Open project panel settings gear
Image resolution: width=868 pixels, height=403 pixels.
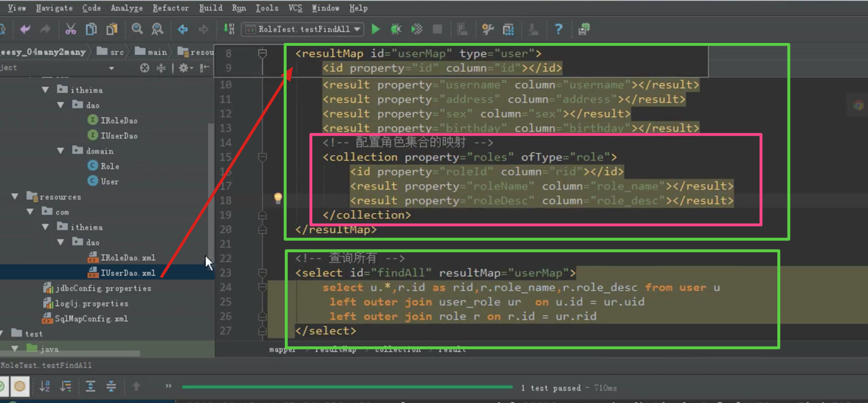coord(184,68)
